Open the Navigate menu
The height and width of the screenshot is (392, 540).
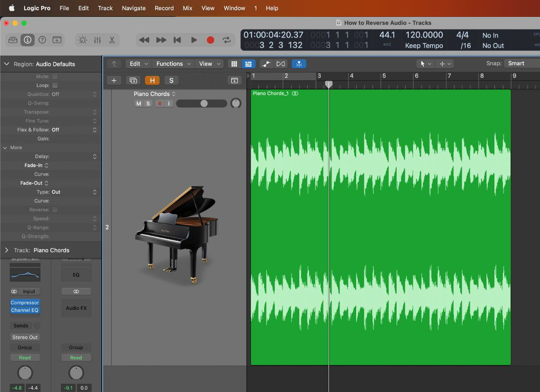(133, 8)
